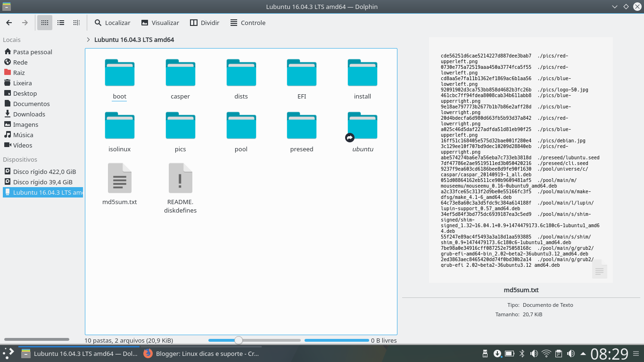
Task: Select Disco rígido 422,0 GiB device
Action: click(x=42, y=172)
